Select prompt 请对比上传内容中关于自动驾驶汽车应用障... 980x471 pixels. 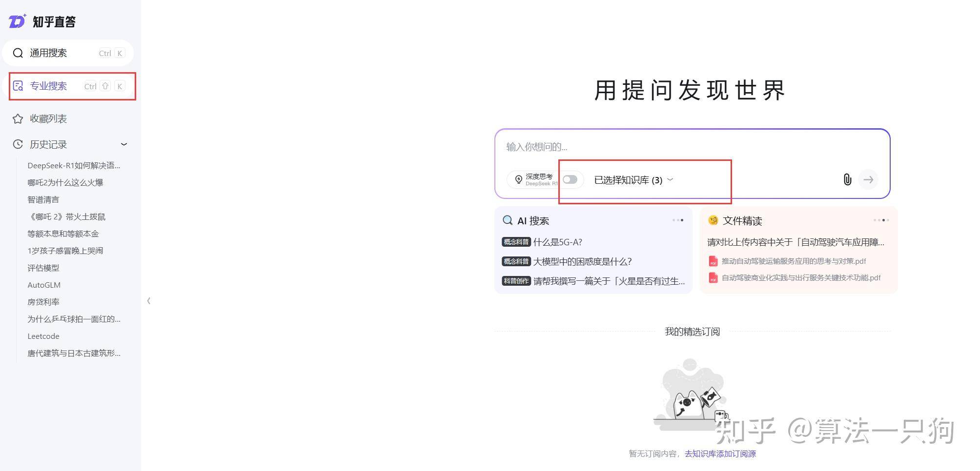[x=796, y=242]
